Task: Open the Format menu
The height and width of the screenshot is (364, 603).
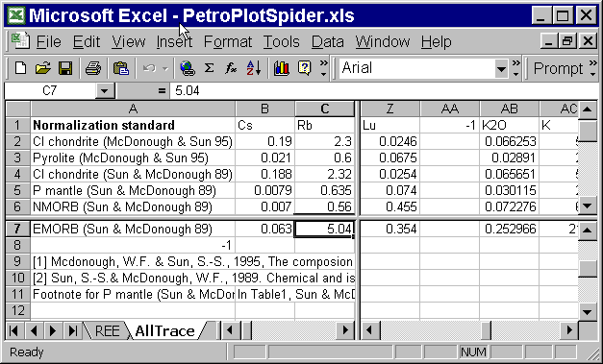Action: pos(228,41)
